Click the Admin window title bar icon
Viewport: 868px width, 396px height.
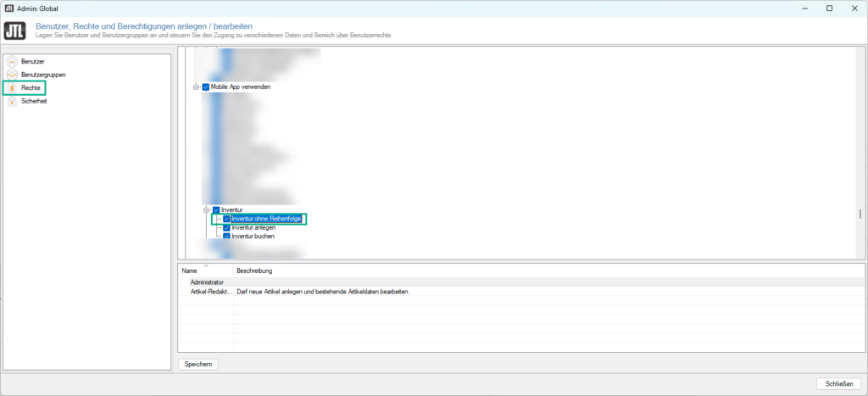point(8,8)
